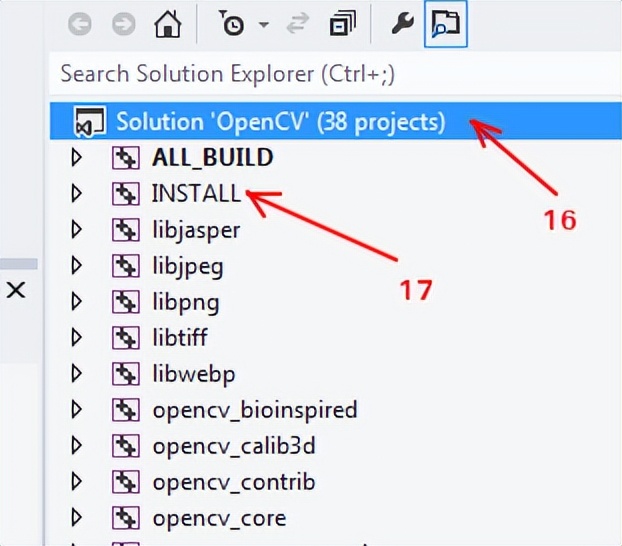This screenshot has width=622, height=546.
Task: Select the opencv_bioinspired text label
Action: [255, 411]
